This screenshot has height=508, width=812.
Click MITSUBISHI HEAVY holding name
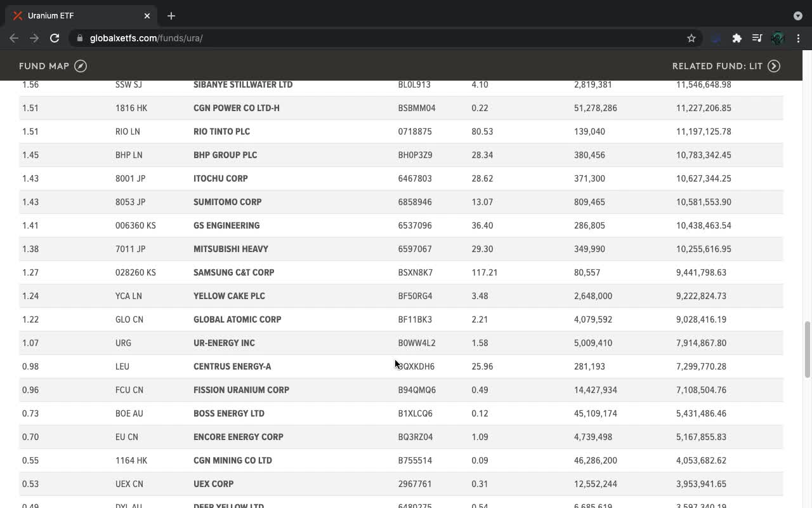231,249
